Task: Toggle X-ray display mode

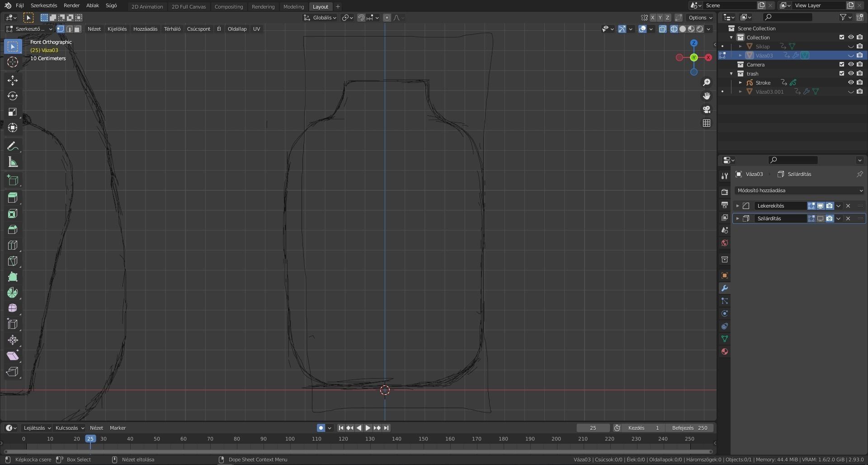Action: [663, 29]
